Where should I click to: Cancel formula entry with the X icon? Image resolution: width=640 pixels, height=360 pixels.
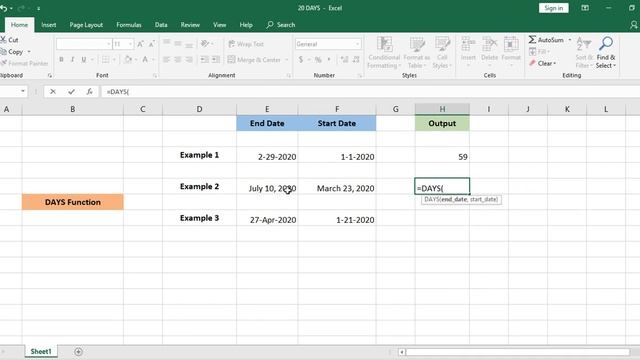pyautogui.click(x=53, y=92)
